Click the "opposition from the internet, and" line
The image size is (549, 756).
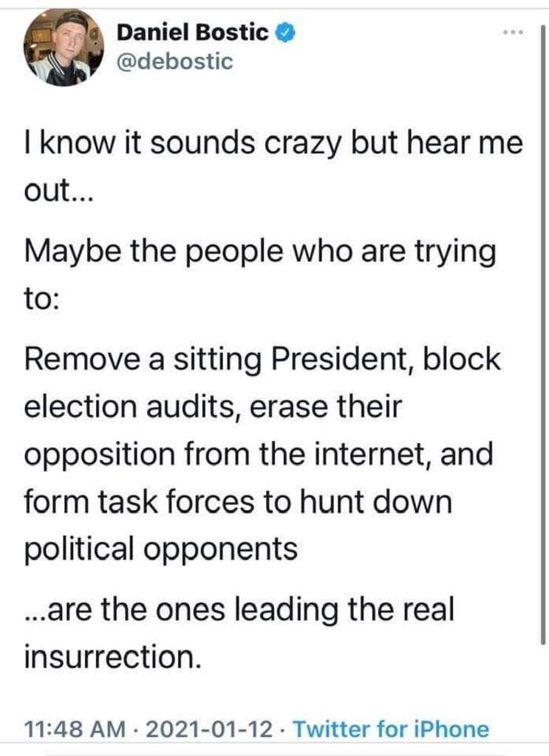click(259, 455)
